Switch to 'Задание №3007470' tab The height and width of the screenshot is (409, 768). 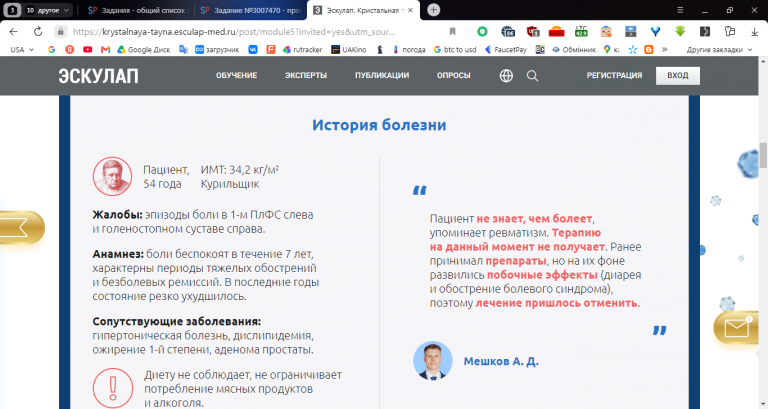(x=251, y=10)
